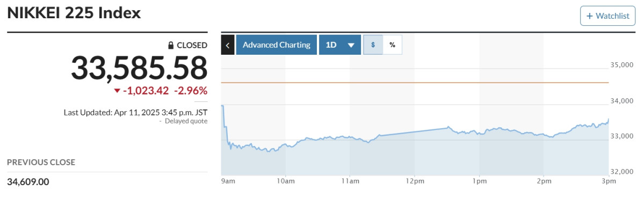644x198 pixels.
Task: Click the plus icon on Watchlist
Action: [590, 16]
